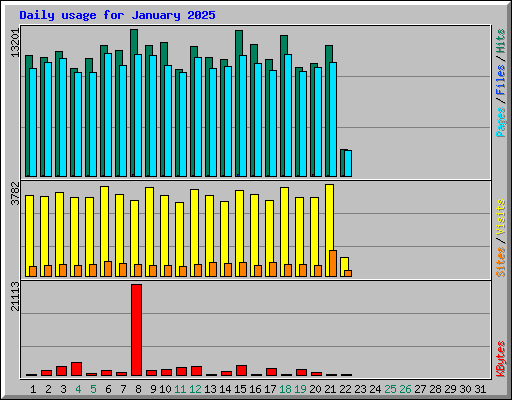512x400 pixels.
Task: Click the red KBytes bar for day 4
Action: (76, 369)
